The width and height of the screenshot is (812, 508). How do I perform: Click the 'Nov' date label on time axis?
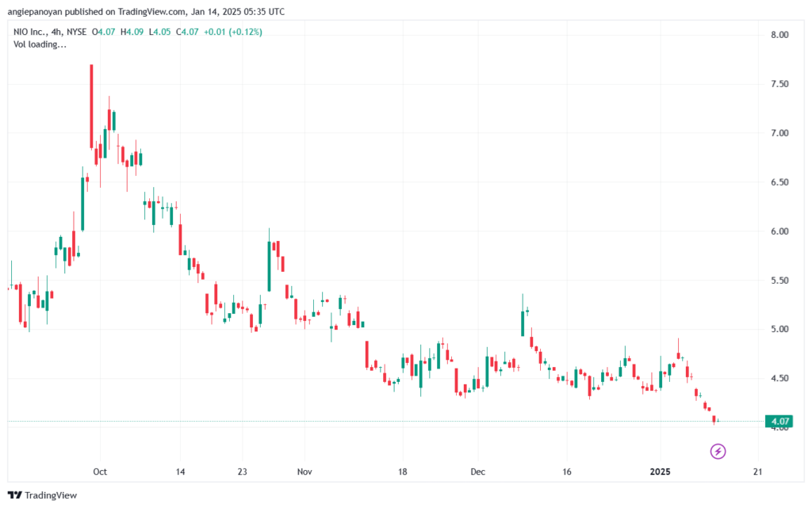click(x=304, y=472)
